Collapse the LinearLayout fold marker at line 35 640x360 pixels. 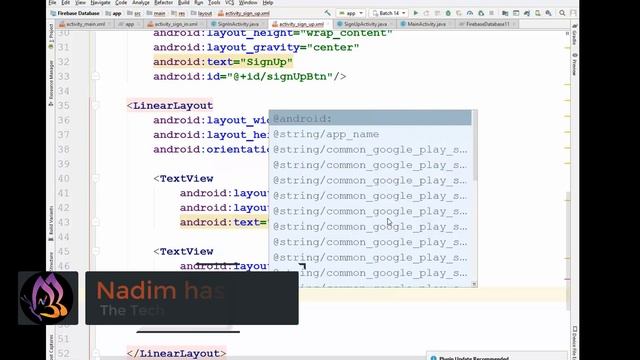(96, 106)
